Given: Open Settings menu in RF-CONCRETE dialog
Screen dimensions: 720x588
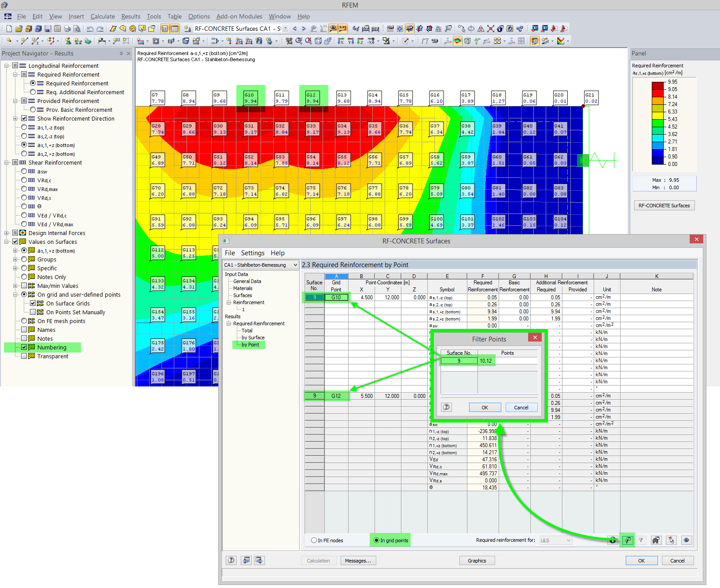Looking at the screenshot, I should point(253,253).
